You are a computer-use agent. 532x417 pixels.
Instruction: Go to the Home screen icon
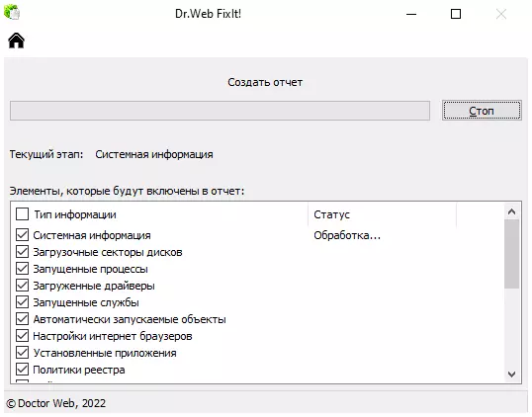(x=16, y=41)
